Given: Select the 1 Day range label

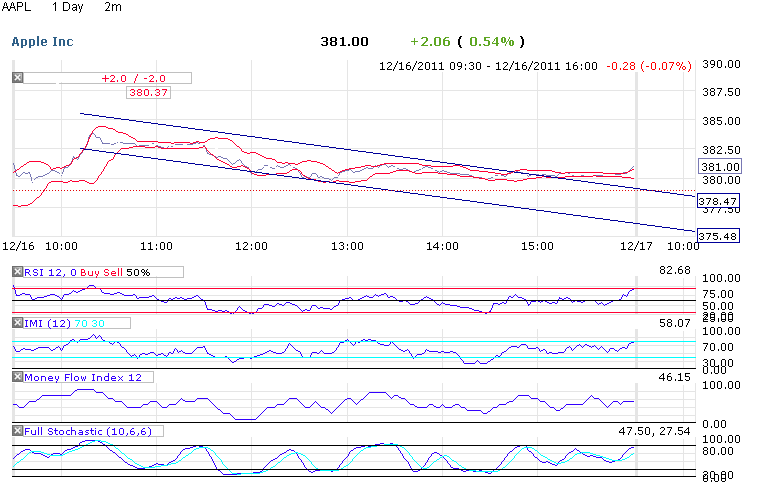Looking at the screenshot, I should click(68, 7).
